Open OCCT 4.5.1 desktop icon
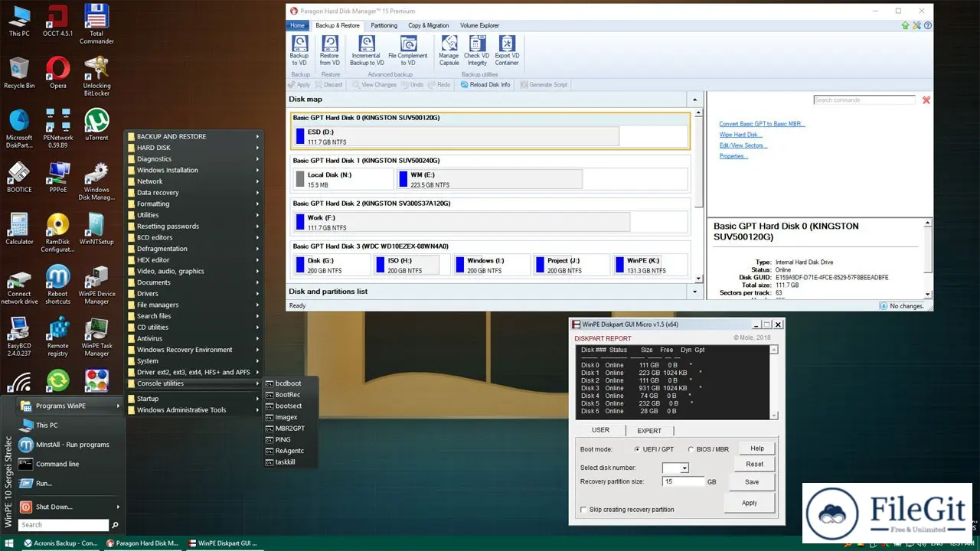 click(x=57, y=21)
